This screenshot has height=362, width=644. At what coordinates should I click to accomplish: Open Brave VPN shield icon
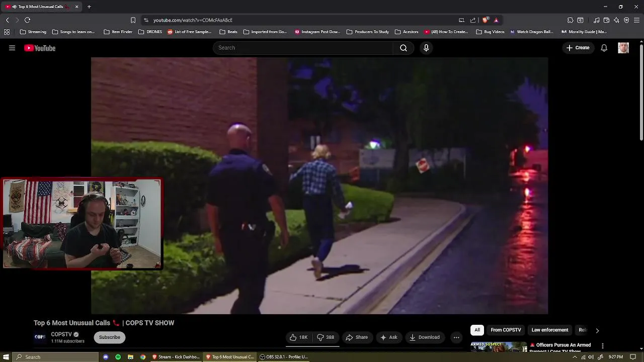[x=626, y=20]
